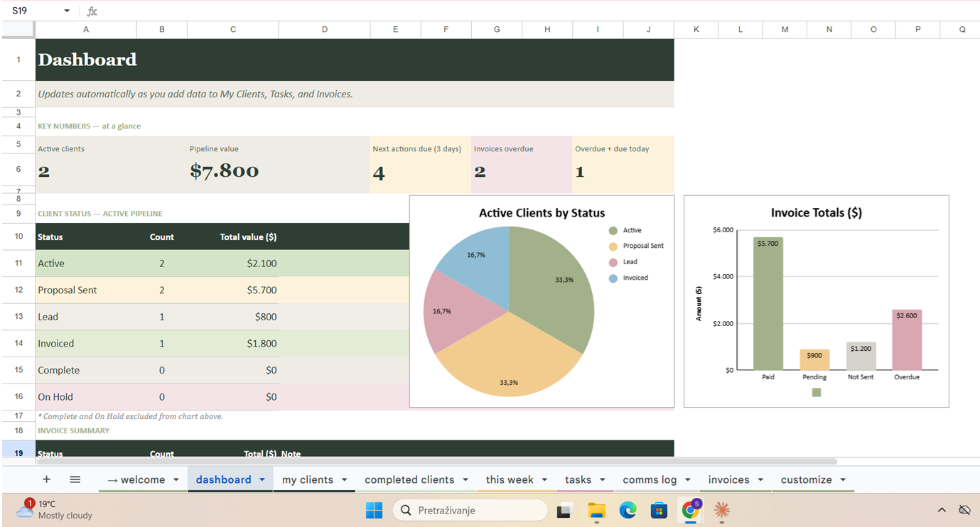Click the horizontal scrollbar of the sheet
980x527 pixels.
click(x=436, y=461)
